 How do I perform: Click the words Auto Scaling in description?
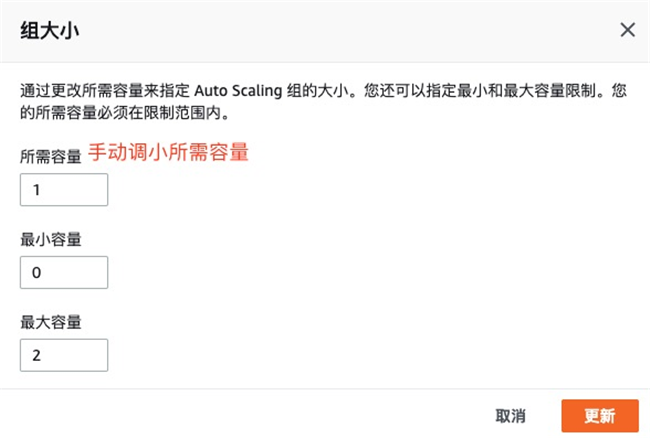(238, 91)
